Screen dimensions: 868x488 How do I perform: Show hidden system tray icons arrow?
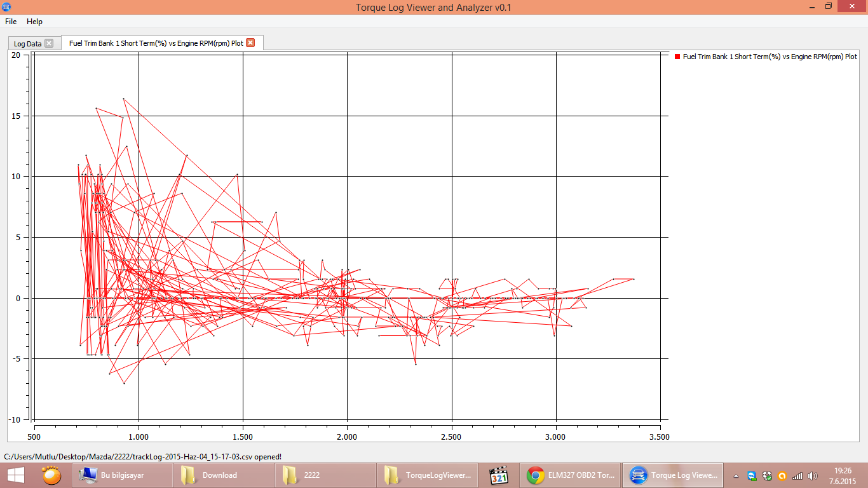click(x=738, y=475)
